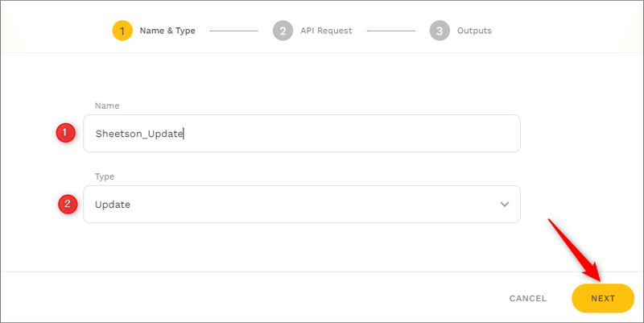Switch to the API Request step
644x323 pixels.
coord(326,31)
